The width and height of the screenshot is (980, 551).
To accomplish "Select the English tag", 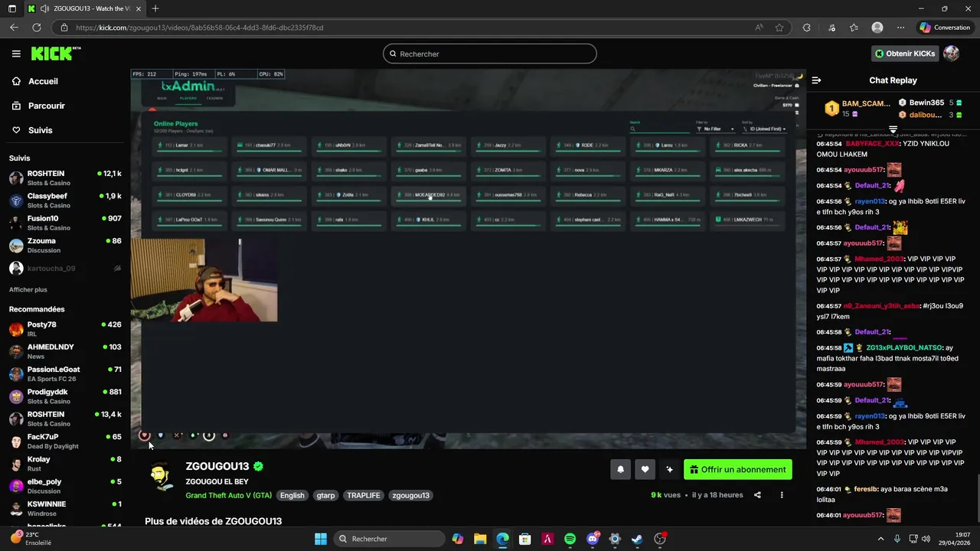I will tap(292, 495).
